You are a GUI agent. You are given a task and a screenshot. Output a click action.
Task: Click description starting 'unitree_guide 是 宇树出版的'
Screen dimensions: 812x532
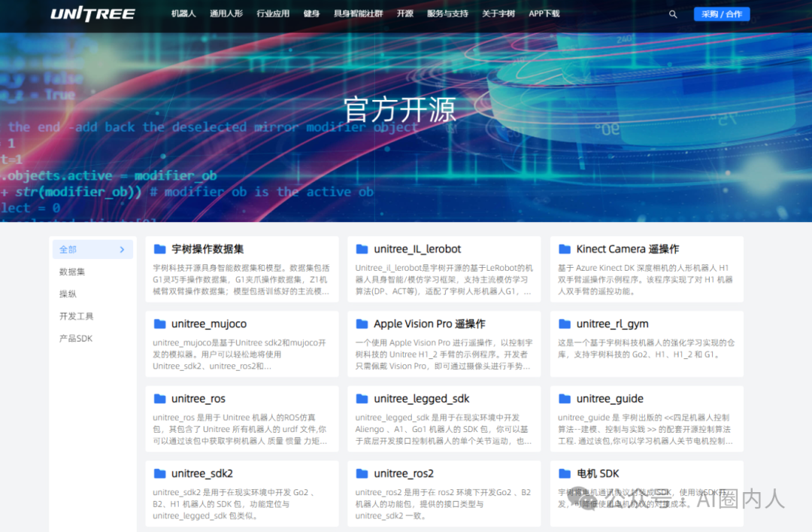(645, 429)
